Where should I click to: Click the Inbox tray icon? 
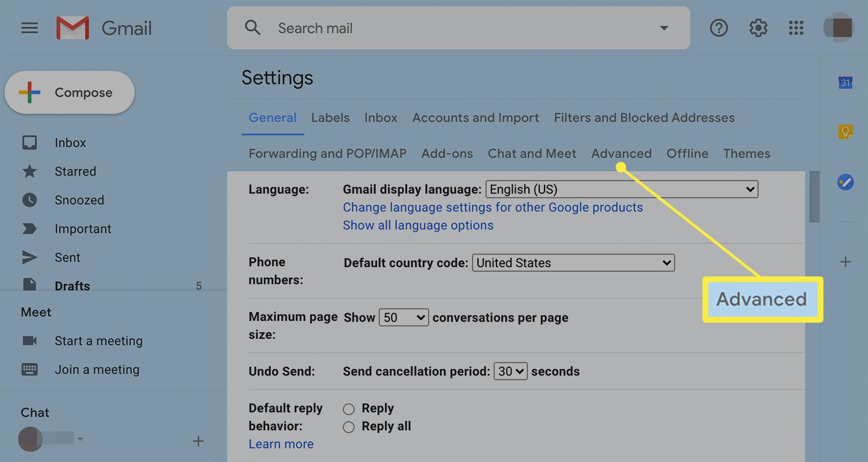tap(30, 143)
